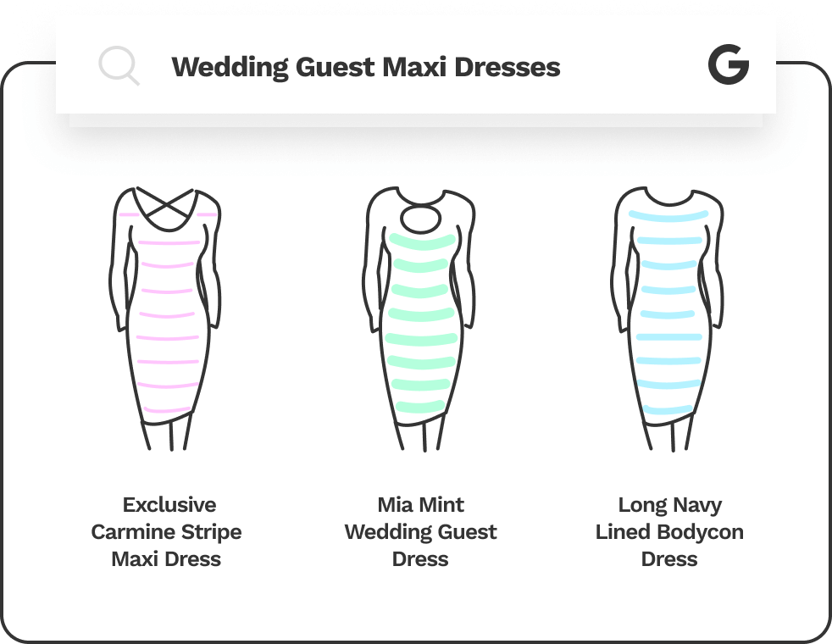Click the search query text Wedding Guest Maxi Dresses
The height and width of the screenshot is (644, 832).
click(366, 68)
